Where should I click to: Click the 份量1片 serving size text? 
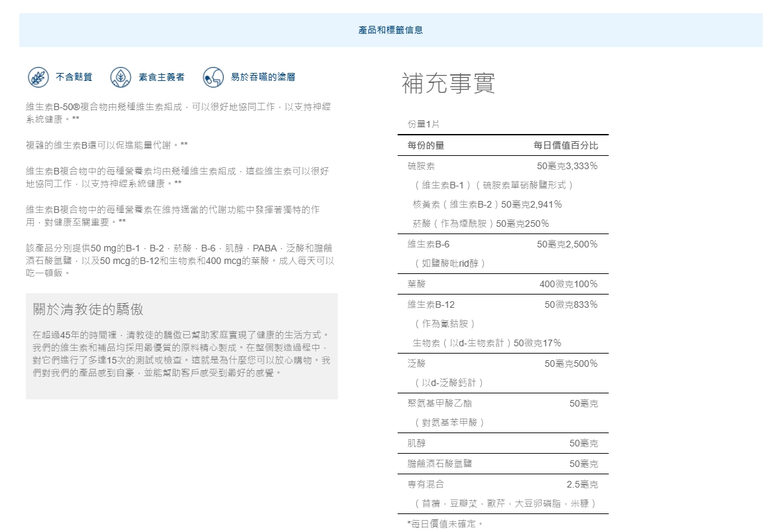click(x=424, y=124)
